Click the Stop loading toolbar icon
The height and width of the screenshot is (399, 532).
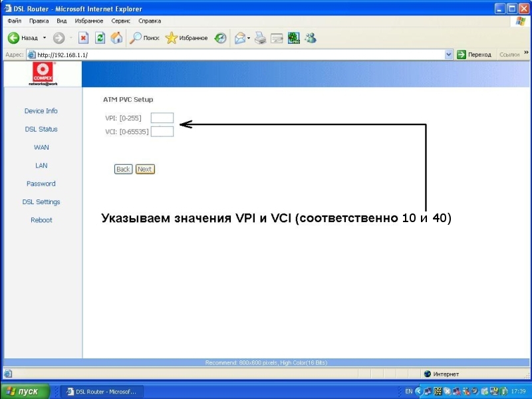(x=83, y=38)
